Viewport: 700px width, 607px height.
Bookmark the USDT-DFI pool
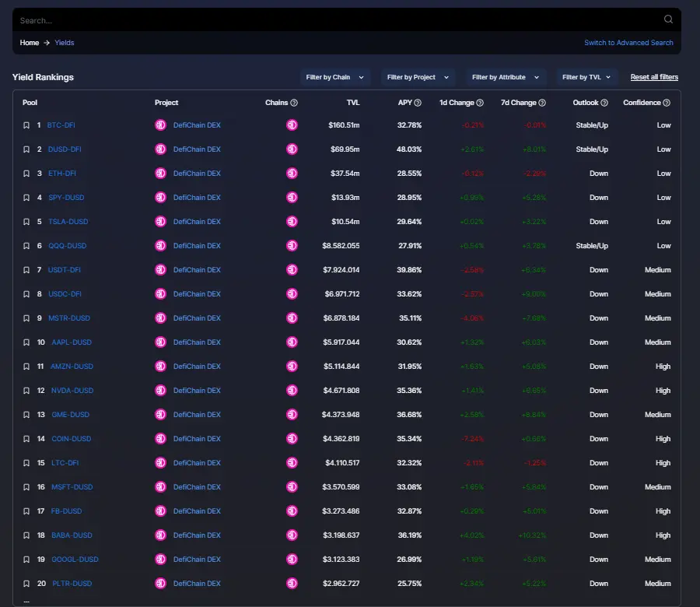click(x=26, y=270)
